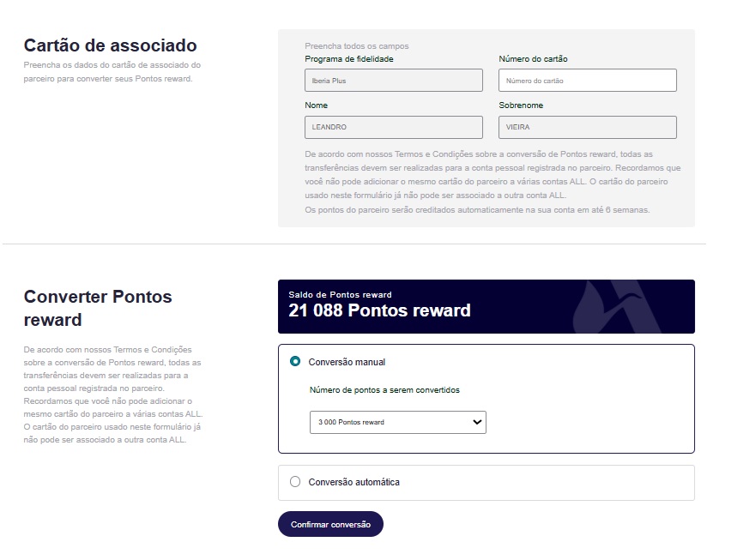Click the Conversão automática label text
This screenshot has height=560, width=731.
353,482
